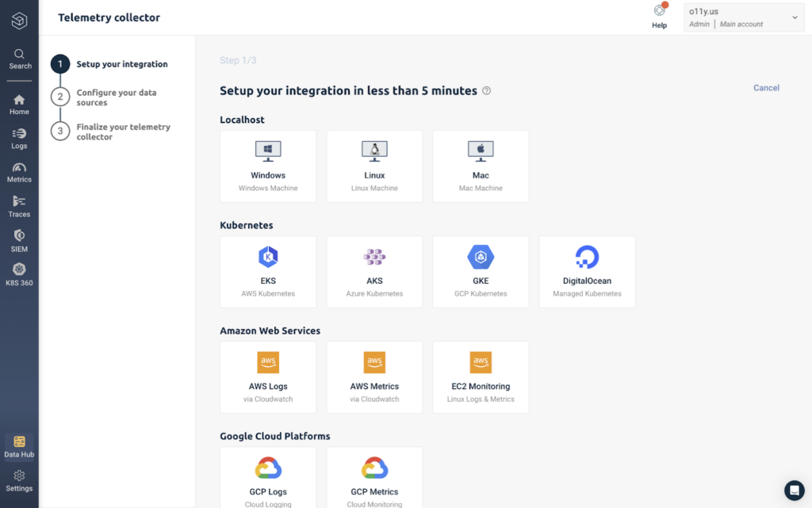Image resolution: width=812 pixels, height=508 pixels.
Task: Open Settings gear in sidebar
Action: (x=19, y=481)
